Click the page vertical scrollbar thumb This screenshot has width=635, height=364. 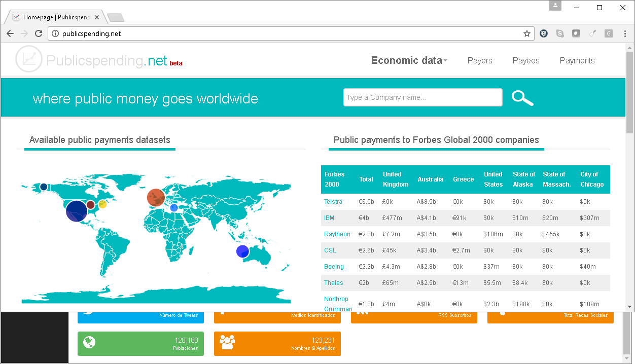(629, 91)
